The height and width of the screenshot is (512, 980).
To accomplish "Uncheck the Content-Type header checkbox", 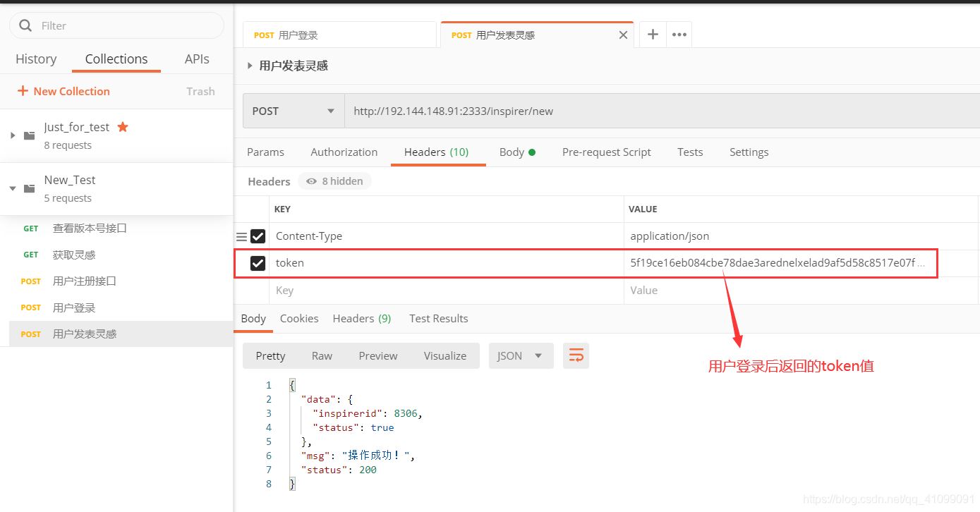I will point(258,236).
